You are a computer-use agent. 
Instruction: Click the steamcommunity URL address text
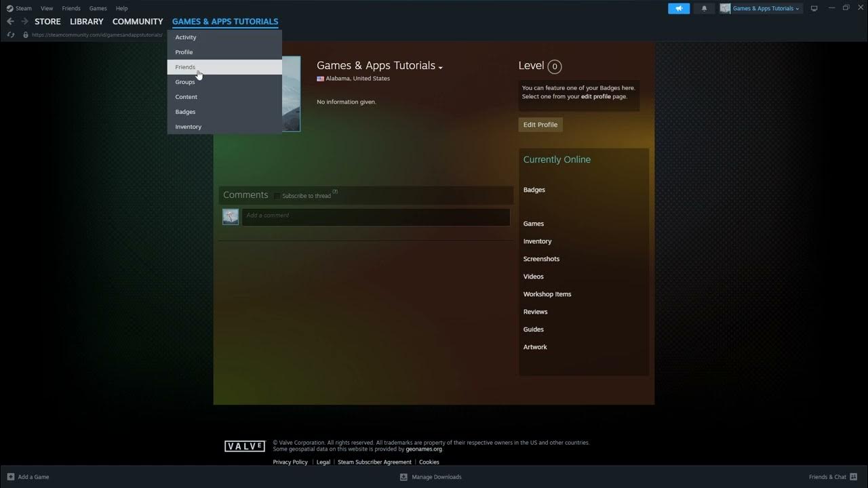click(97, 35)
